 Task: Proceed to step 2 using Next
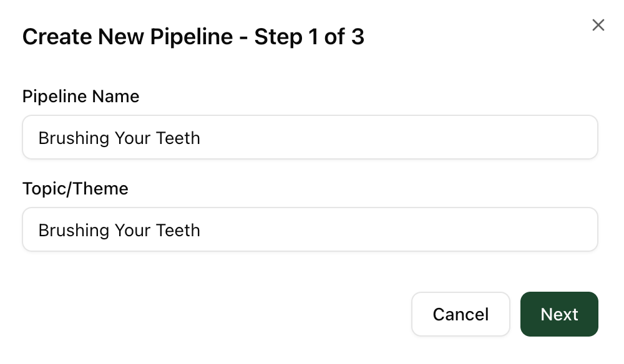coord(559,314)
